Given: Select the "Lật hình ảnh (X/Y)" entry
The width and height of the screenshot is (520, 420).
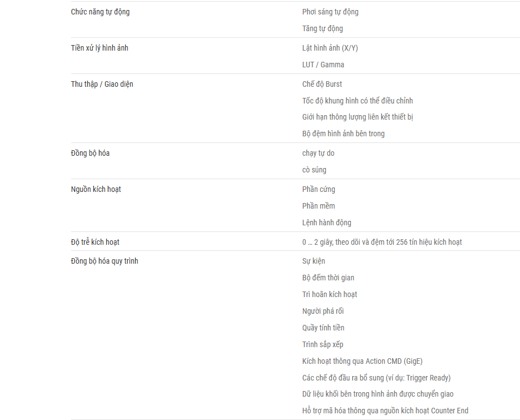Looking at the screenshot, I should 330,48.
